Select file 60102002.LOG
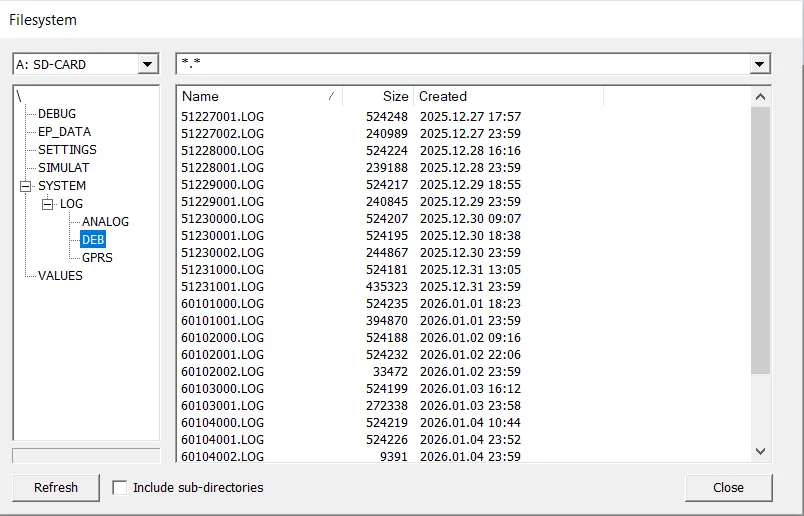Screen dimensions: 804x516 pyautogui.click(x=223, y=371)
